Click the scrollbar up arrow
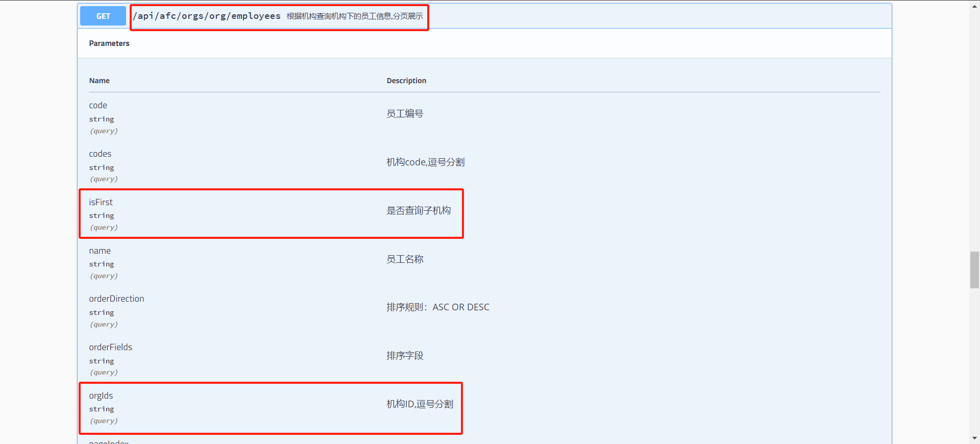980x444 pixels. [x=974, y=4]
